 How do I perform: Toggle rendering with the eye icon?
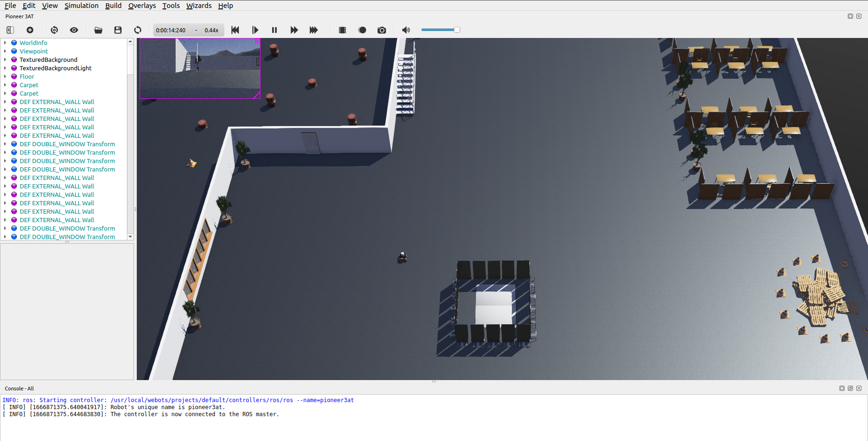74,30
